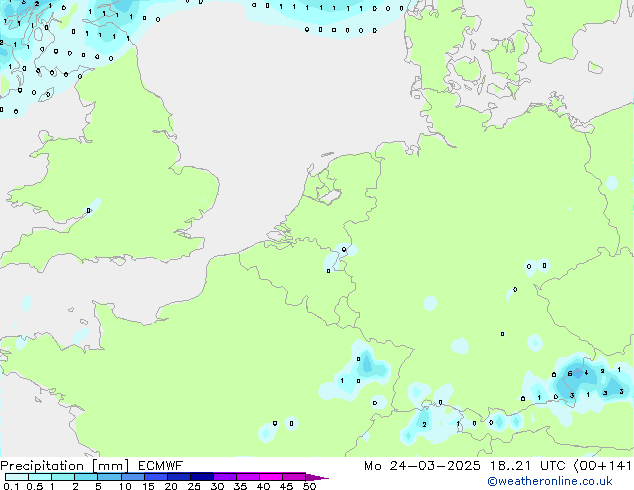Click the 30 mm purple legend swatch
This screenshot has width=634, height=490.
224,477
